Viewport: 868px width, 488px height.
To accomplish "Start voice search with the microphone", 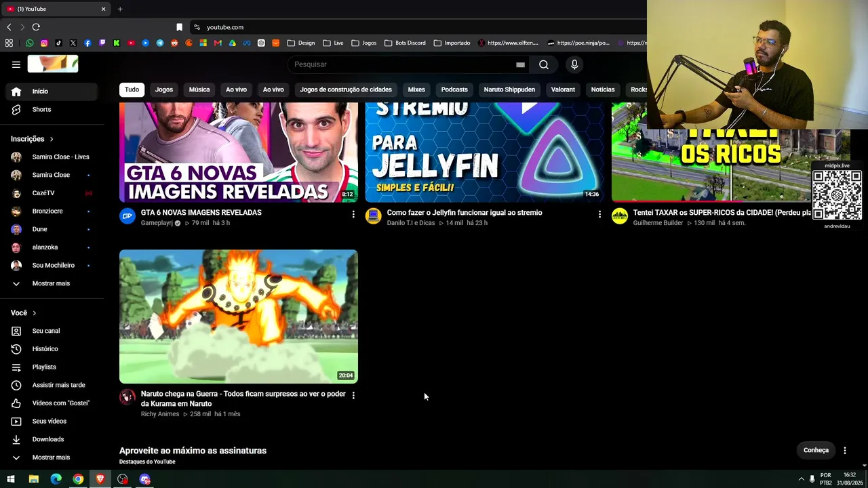I will [x=574, y=64].
